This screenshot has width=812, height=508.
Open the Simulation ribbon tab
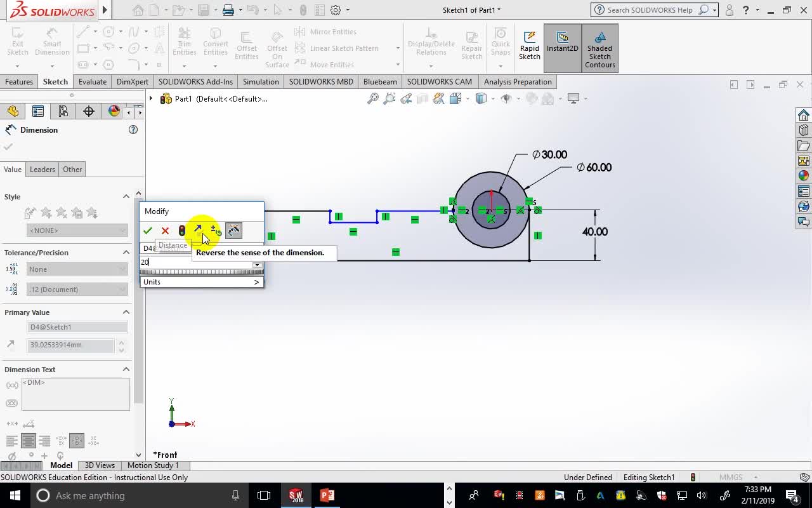(x=261, y=82)
